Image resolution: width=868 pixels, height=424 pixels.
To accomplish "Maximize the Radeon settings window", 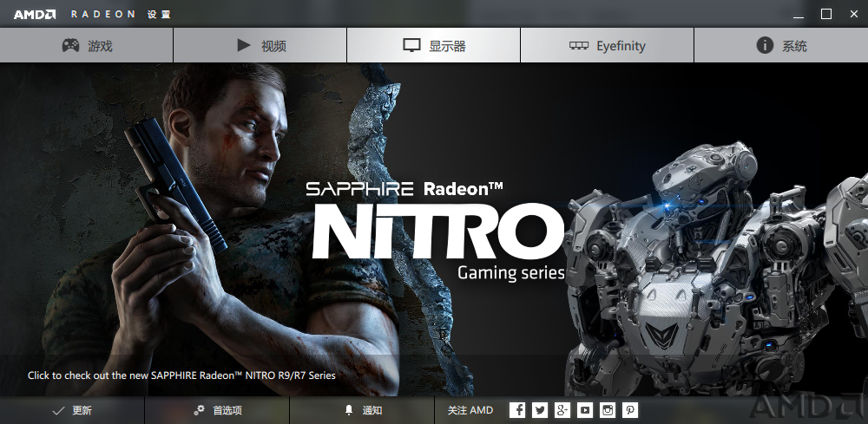I will click(826, 15).
